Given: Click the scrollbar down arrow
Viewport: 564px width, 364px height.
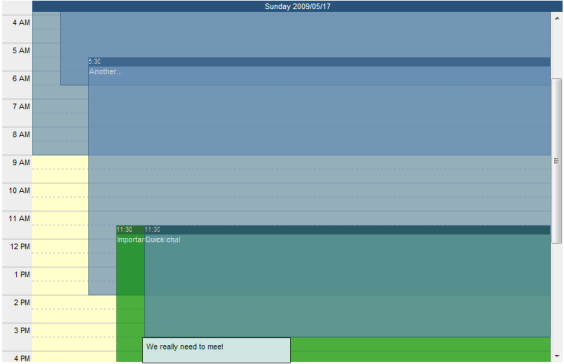Looking at the screenshot, I should pos(557,356).
